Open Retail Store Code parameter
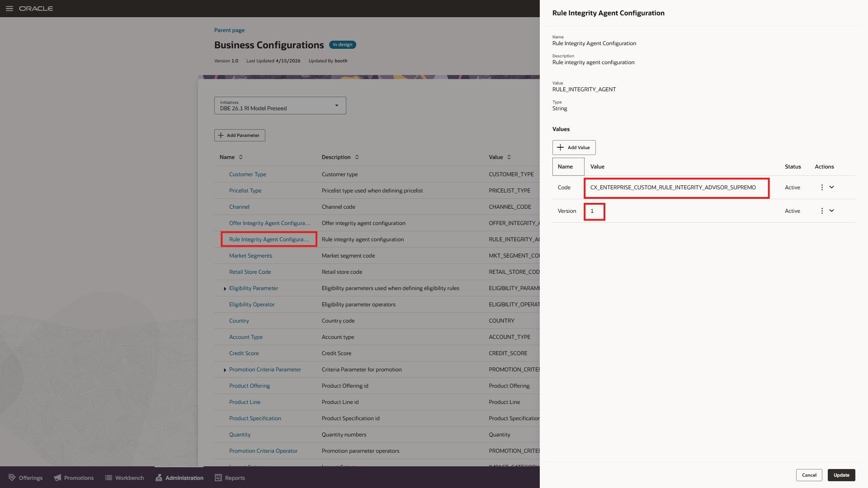The image size is (868, 488). [x=250, y=272]
